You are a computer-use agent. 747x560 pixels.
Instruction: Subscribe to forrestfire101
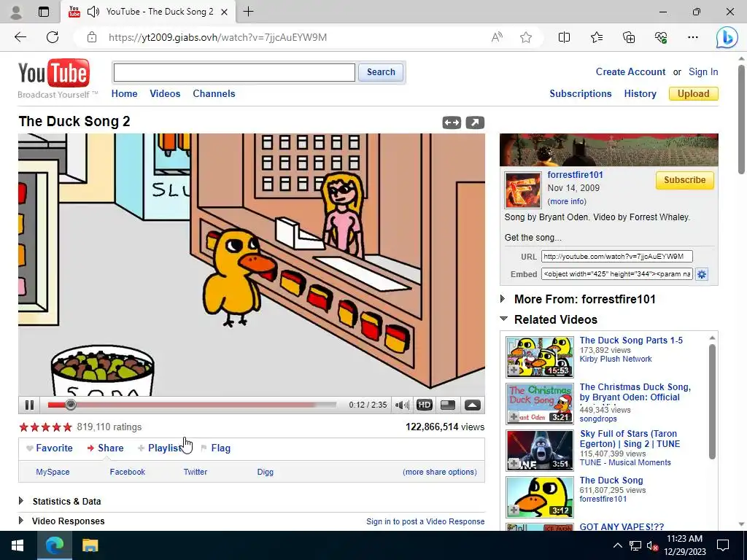coord(684,180)
